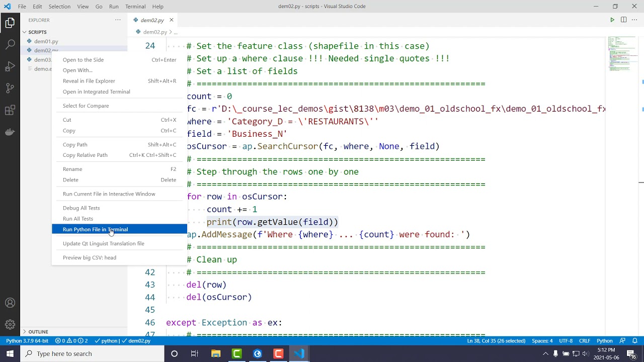Open the Source Control view
This screenshot has width=644, height=362.
[x=10, y=88]
